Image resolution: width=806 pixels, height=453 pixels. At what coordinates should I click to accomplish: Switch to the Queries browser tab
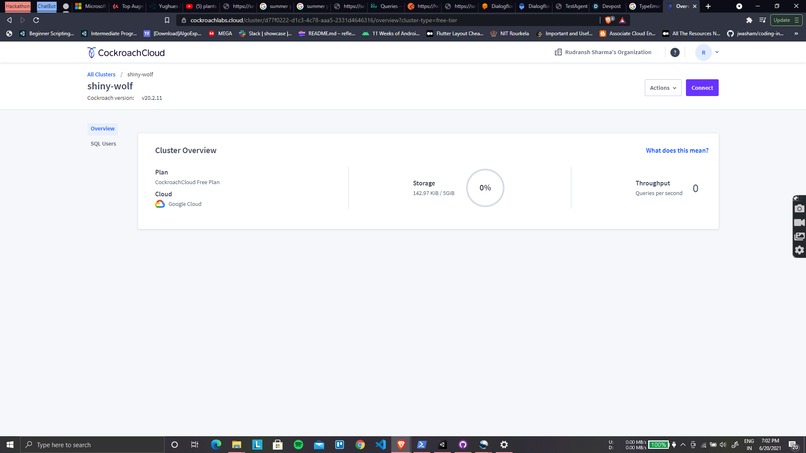387,6
